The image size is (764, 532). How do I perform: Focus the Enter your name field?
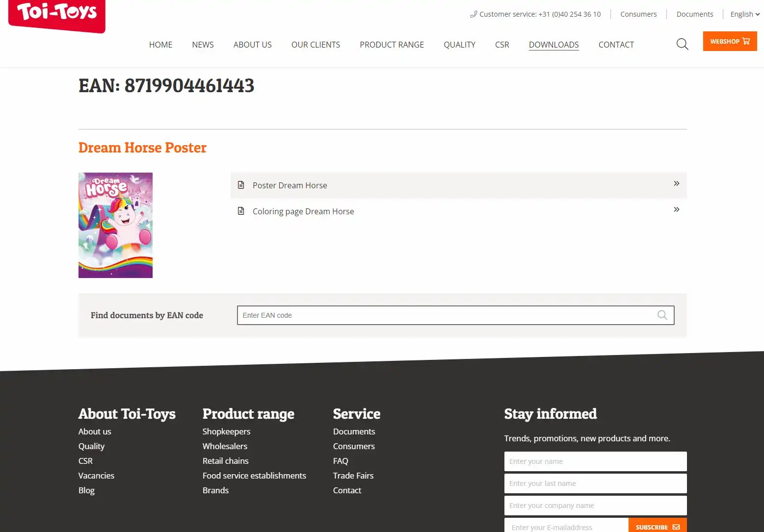[595, 461]
